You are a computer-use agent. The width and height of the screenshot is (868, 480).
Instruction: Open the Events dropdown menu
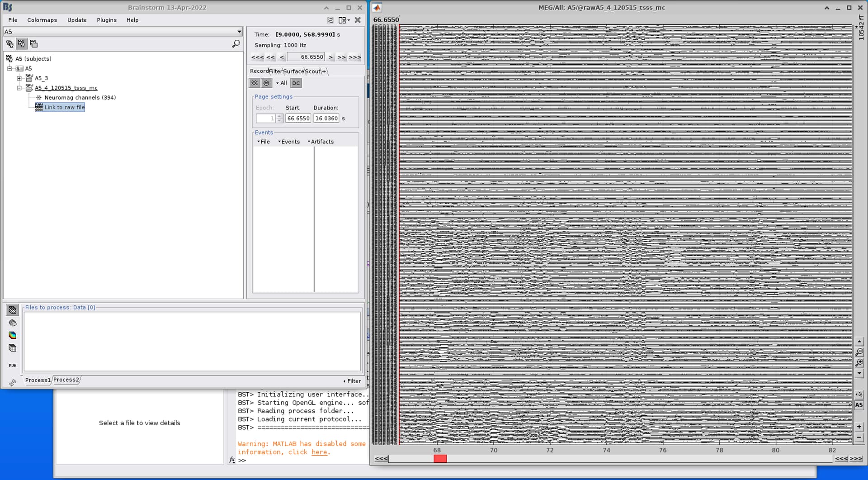(289, 142)
